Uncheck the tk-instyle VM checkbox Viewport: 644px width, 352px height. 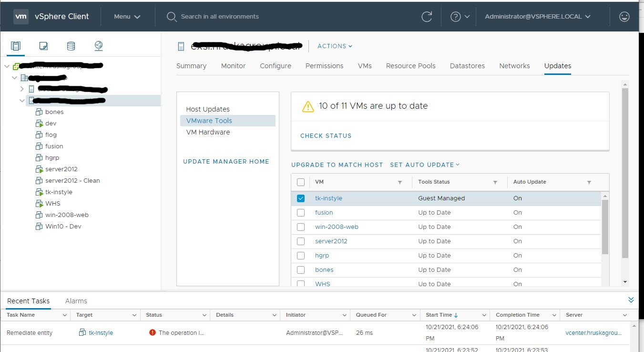click(301, 198)
